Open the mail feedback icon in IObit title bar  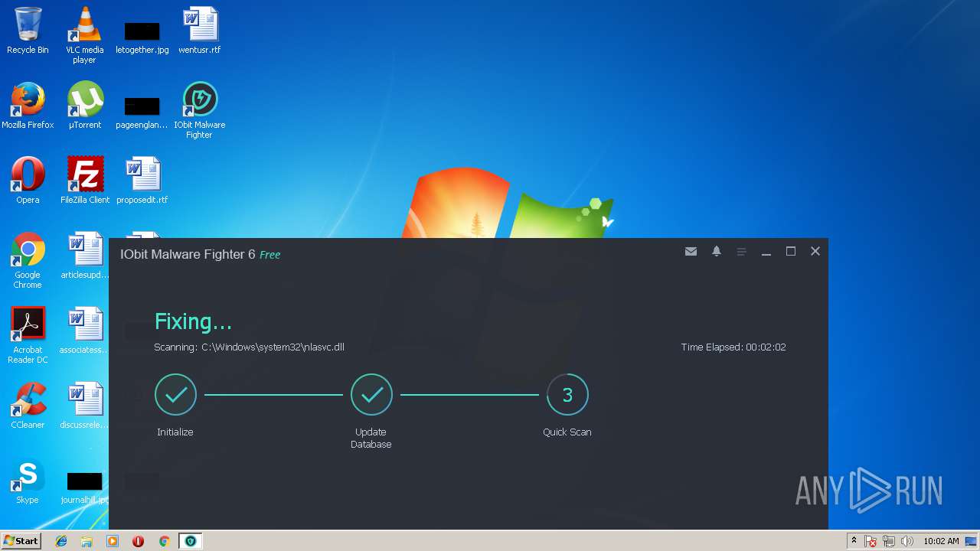pos(691,252)
